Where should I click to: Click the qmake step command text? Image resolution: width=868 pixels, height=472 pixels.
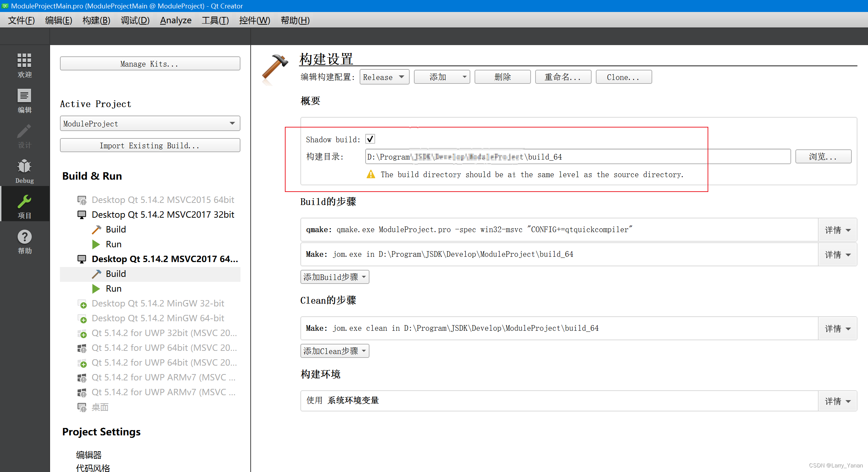484,229
